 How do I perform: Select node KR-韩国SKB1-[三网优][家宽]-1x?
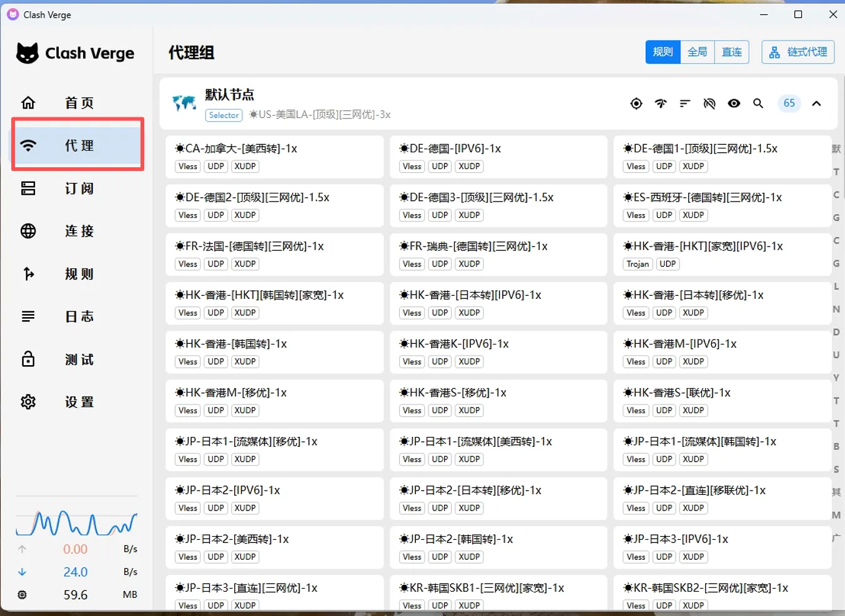coord(498,593)
